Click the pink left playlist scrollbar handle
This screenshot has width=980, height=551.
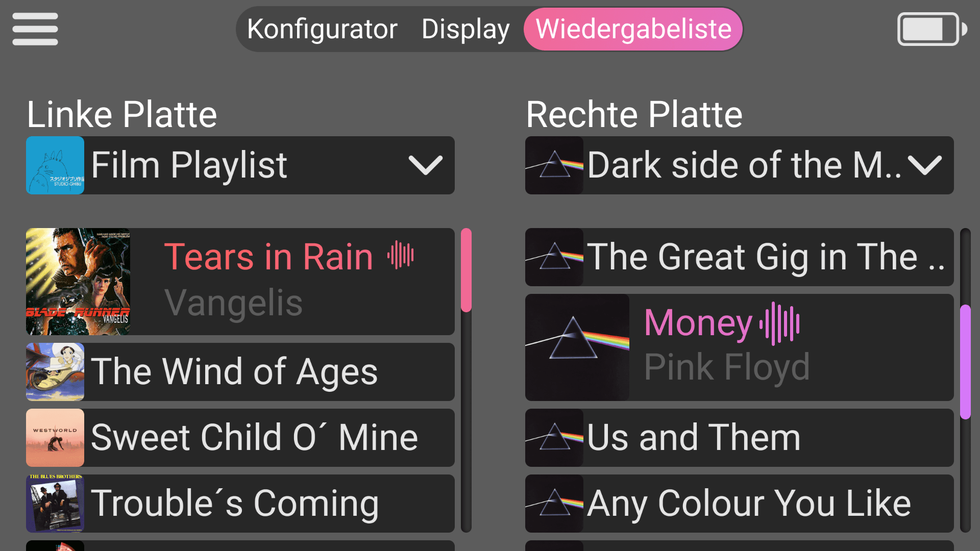click(466, 270)
